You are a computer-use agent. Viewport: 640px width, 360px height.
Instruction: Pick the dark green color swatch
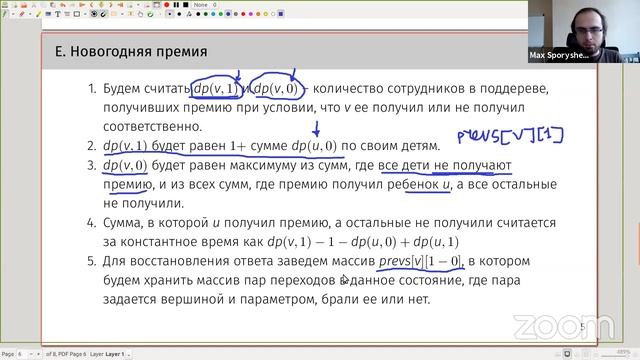[206, 14]
